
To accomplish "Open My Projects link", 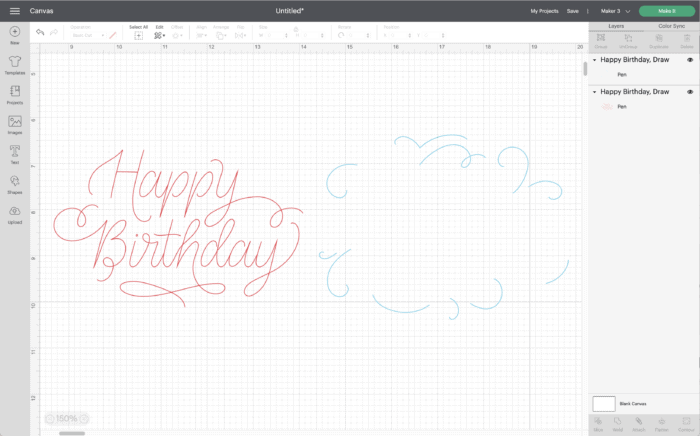I will point(544,10).
